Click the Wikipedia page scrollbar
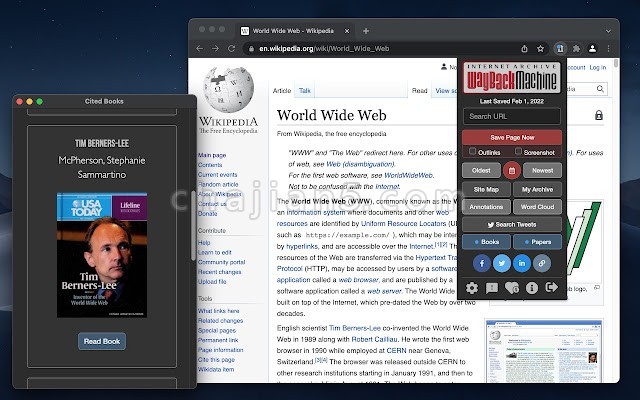The width and height of the screenshot is (640, 400). (616, 64)
